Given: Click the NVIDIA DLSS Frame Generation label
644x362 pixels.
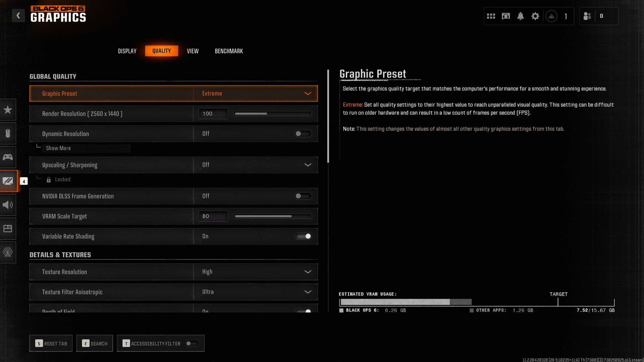Looking at the screenshot, I should (x=78, y=196).
